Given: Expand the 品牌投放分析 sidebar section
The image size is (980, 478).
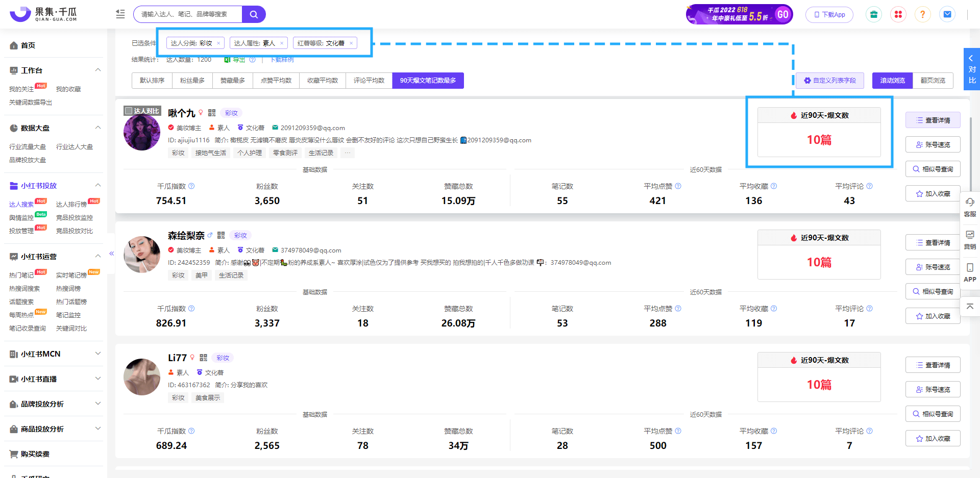Looking at the screenshot, I should [x=98, y=404].
